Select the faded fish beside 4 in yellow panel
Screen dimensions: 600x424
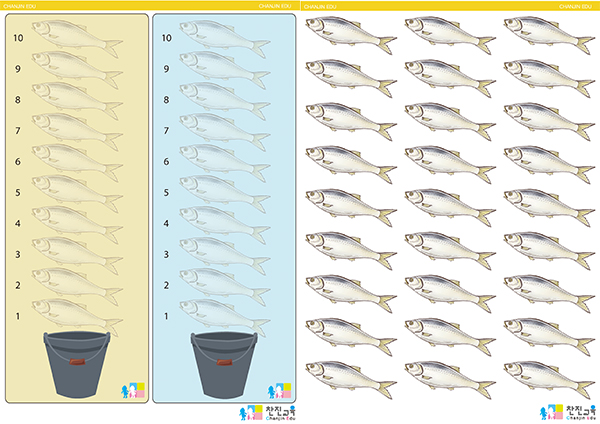[x=77, y=225]
